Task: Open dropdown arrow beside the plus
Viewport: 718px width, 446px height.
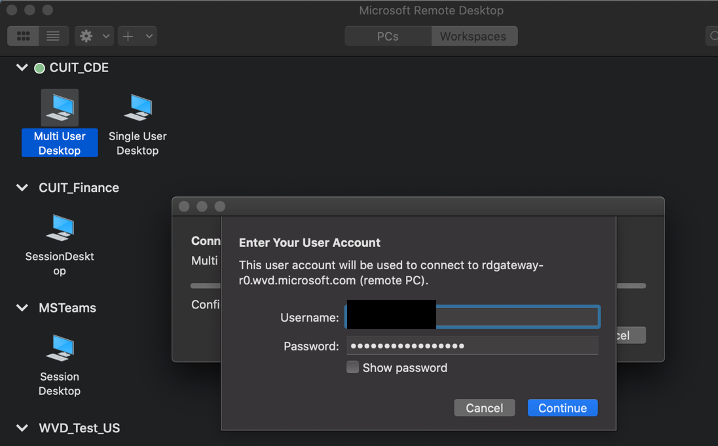Action: pyautogui.click(x=149, y=36)
